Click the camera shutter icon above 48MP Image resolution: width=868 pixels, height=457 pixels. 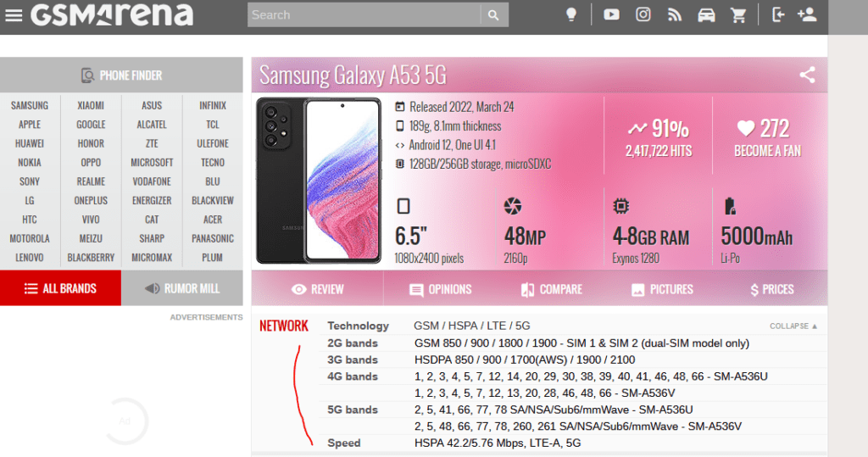coord(513,206)
